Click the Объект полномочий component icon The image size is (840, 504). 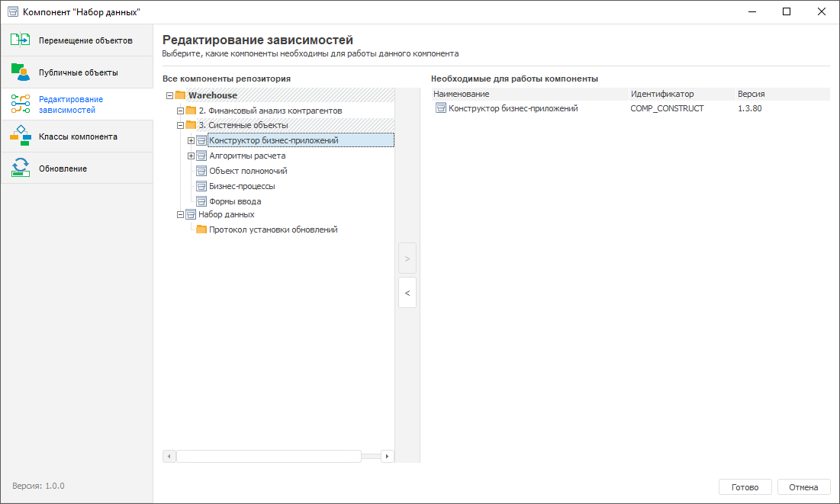coord(202,172)
